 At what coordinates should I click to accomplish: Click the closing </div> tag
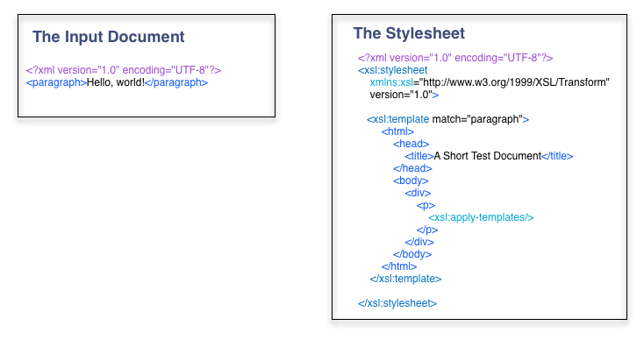pos(419,242)
